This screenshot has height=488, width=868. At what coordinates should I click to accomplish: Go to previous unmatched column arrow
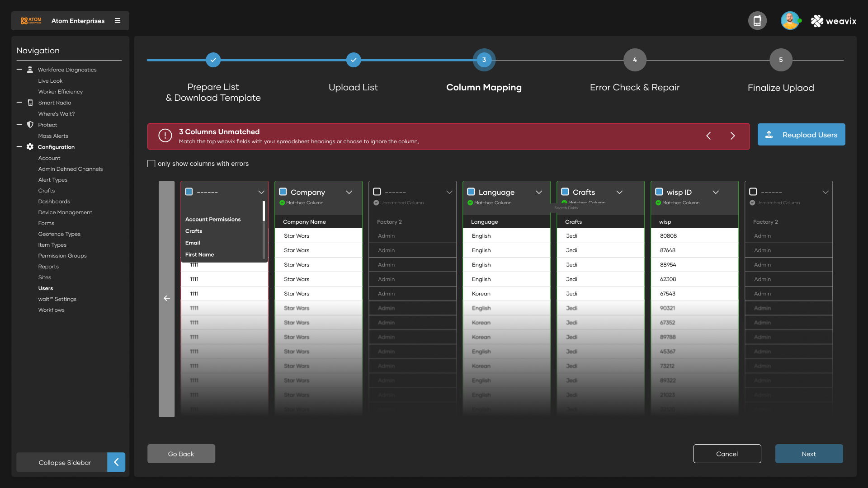click(x=708, y=136)
